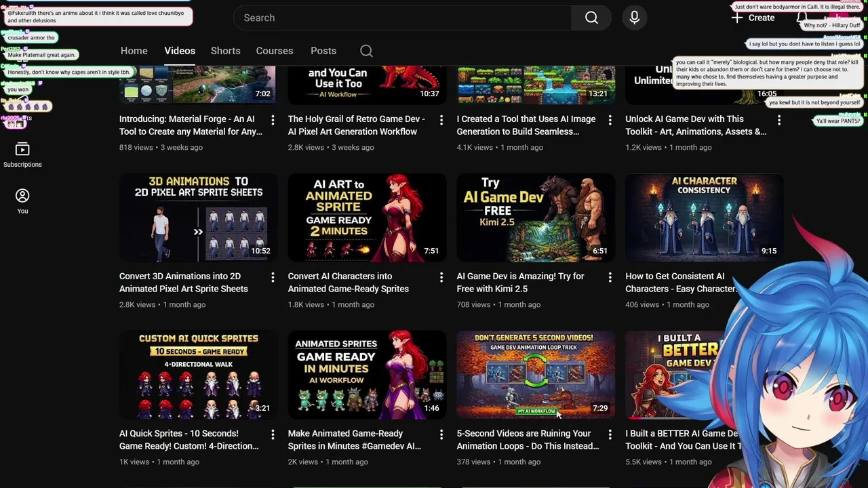Image resolution: width=868 pixels, height=488 pixels.
Task: Open I Created a Tool title link
Action: pos(526,125)
